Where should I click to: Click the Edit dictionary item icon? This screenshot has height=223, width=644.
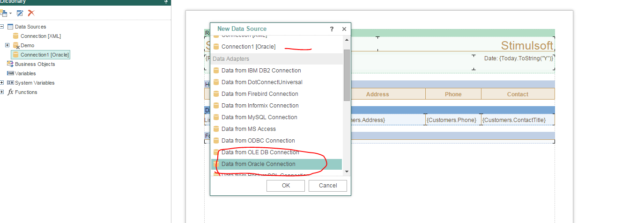click(x=20, y=13)
